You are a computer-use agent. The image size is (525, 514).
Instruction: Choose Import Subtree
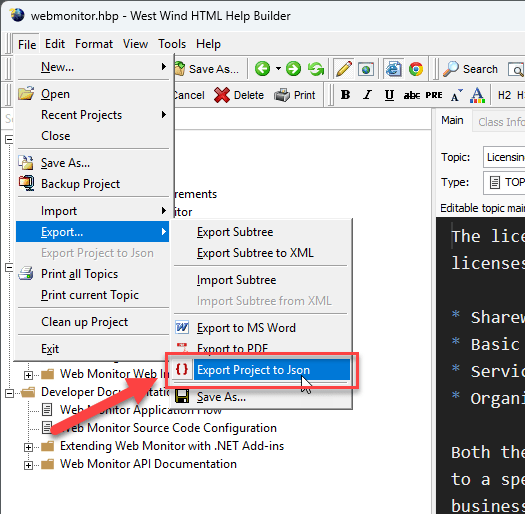[x=261, y=280]
